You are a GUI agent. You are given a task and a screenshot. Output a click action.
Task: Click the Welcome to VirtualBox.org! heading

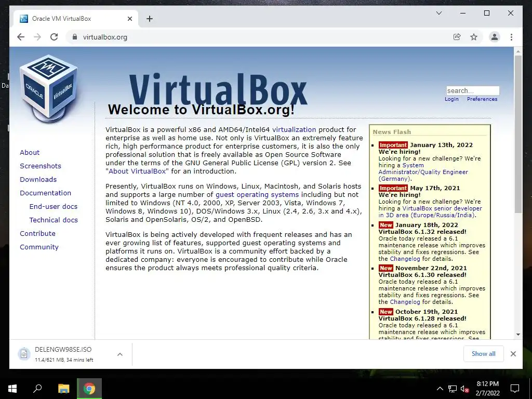(201, 110)
